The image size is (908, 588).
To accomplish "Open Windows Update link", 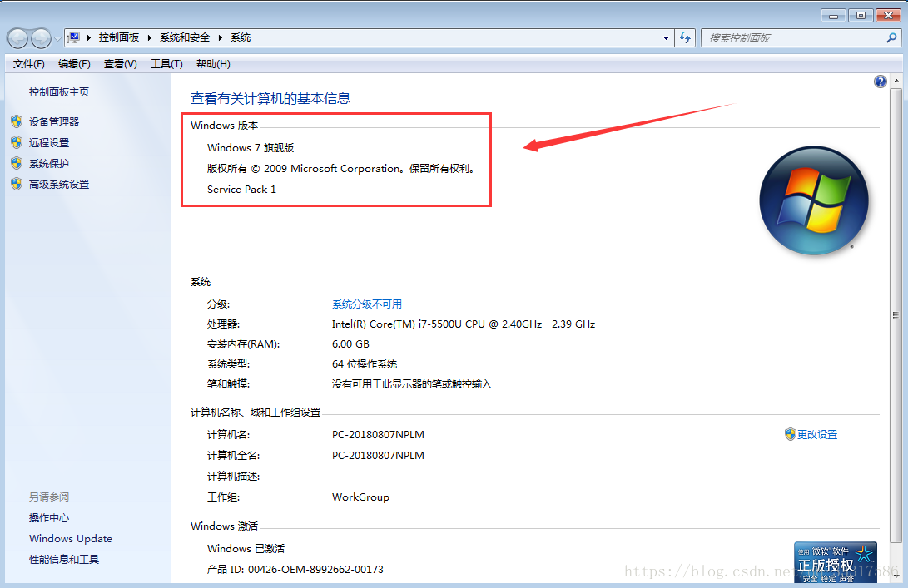I will click(71, 539).
